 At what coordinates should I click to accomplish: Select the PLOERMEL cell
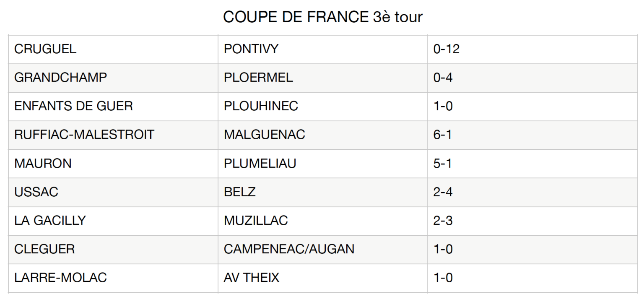pyautogui.click(x=258, y=78)
